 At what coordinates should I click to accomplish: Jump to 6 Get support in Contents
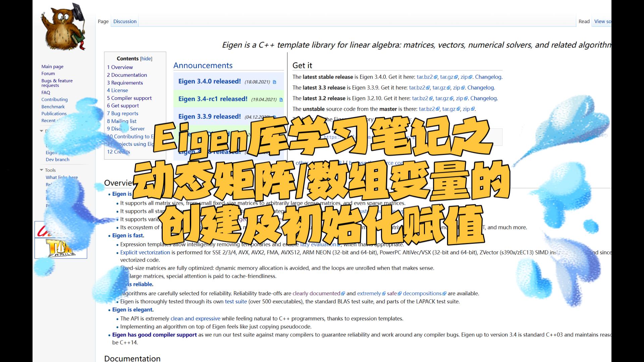(123, 106)
